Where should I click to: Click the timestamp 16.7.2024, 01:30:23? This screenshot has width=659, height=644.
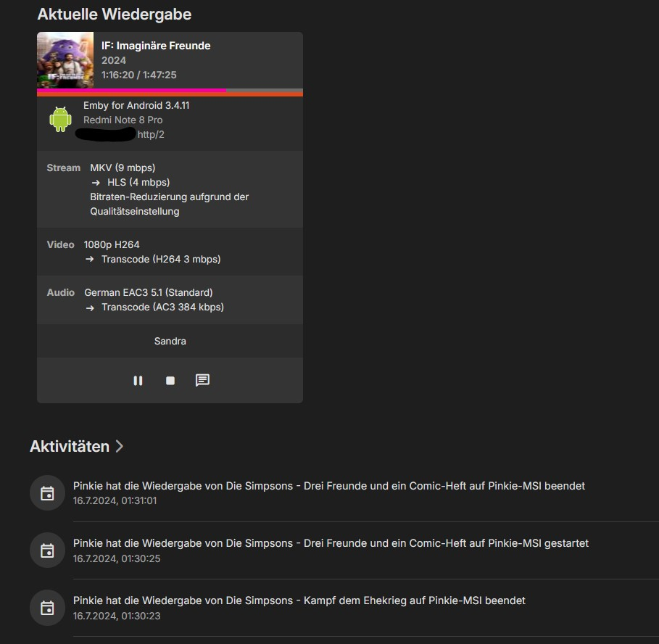(117, 616)
